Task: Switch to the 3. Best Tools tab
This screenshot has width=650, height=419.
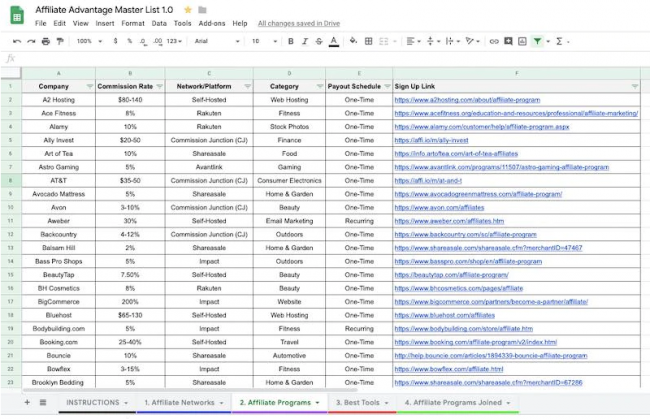Action: (362, 402)
